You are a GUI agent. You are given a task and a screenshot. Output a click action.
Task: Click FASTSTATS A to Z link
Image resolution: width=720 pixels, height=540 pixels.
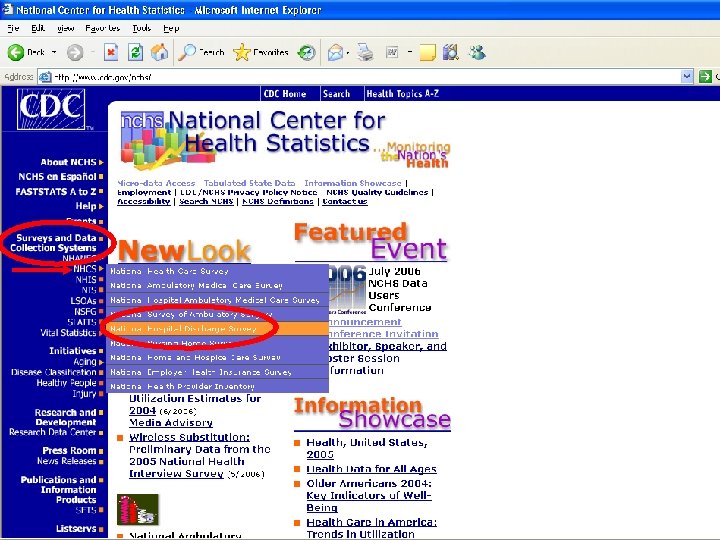pos(56,191)
